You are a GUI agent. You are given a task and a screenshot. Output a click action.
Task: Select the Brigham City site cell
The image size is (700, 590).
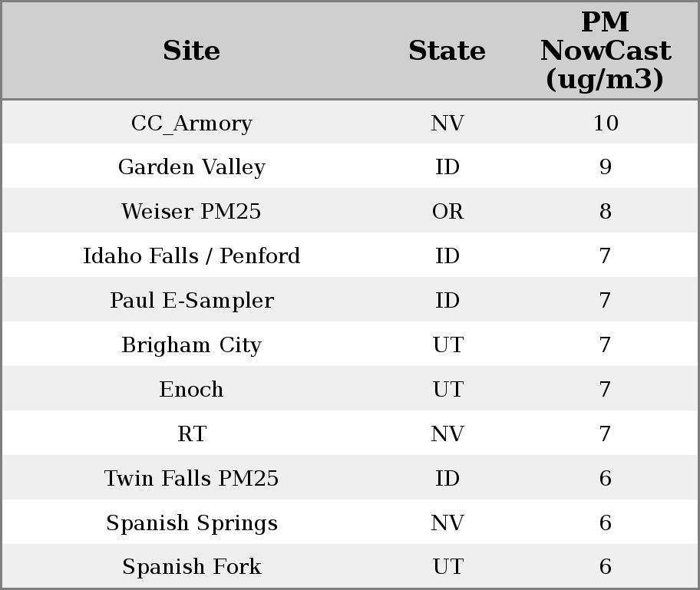point(191,345)
